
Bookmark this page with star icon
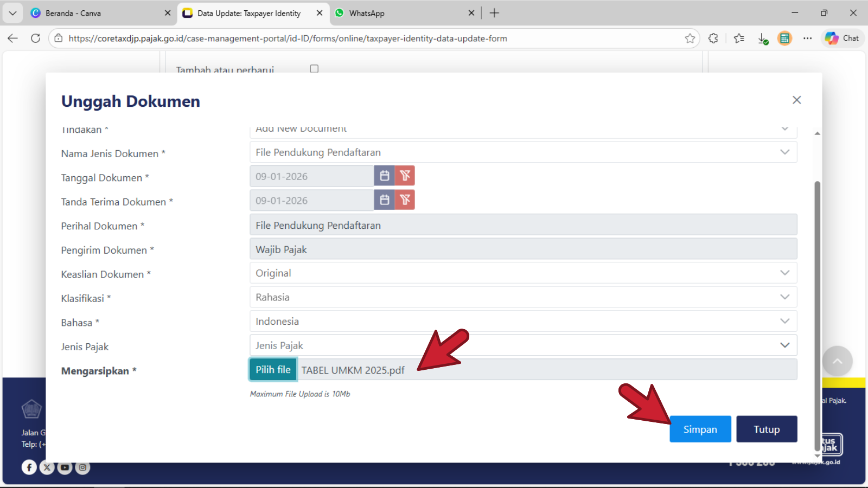point(690,38)
